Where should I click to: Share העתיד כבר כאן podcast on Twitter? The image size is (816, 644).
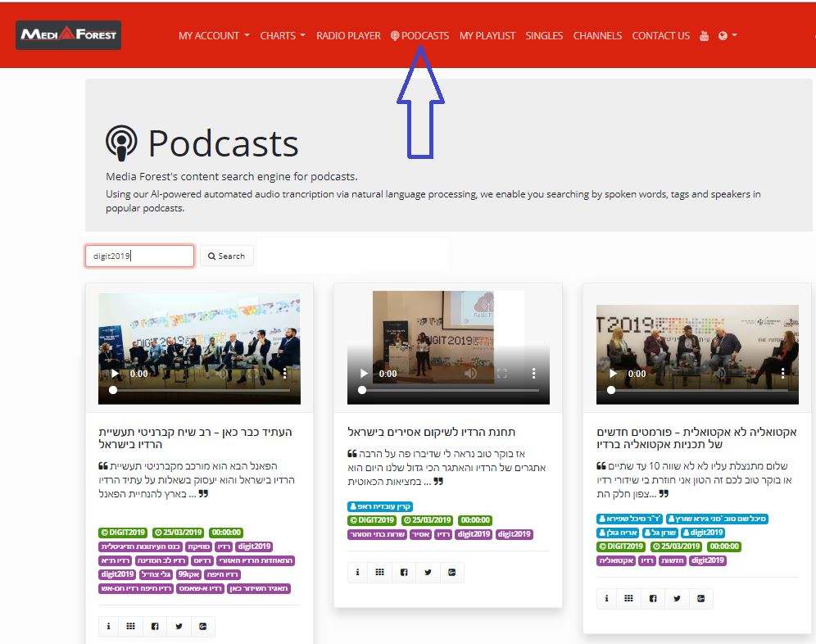pyautogui.click(x=179, y=626)
